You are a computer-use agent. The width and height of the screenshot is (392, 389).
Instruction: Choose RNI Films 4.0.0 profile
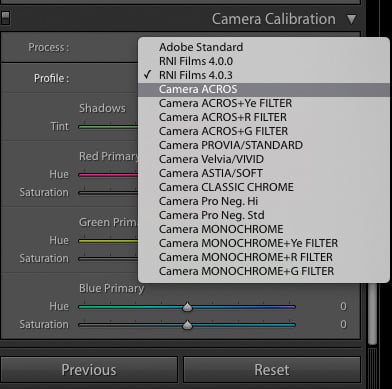point(264,61)
